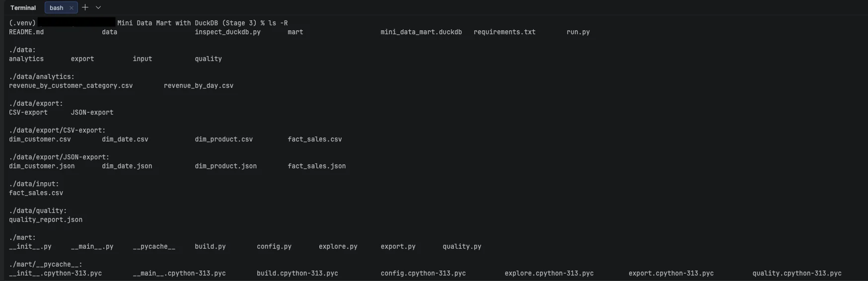Click revenue_by_customer_category.csv
Image resolution: width=868 pixels, height=281 pixels.
[x=71, y=86]
